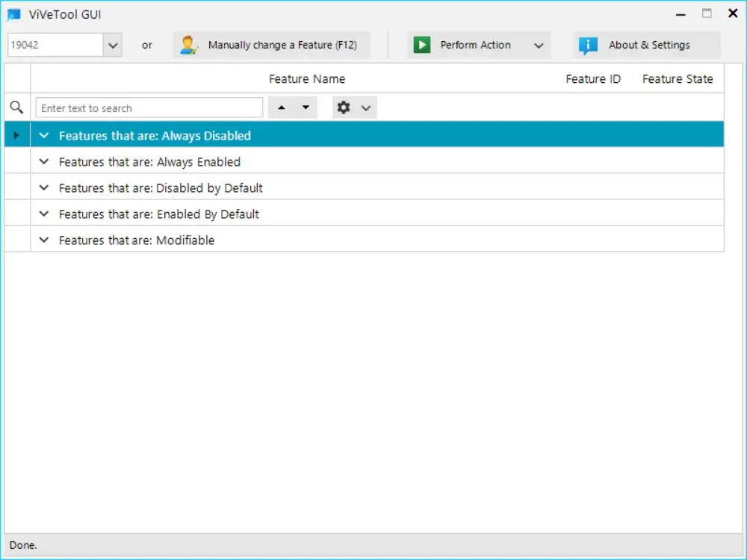Sort by the Feature ID column header

pos(593,78)
